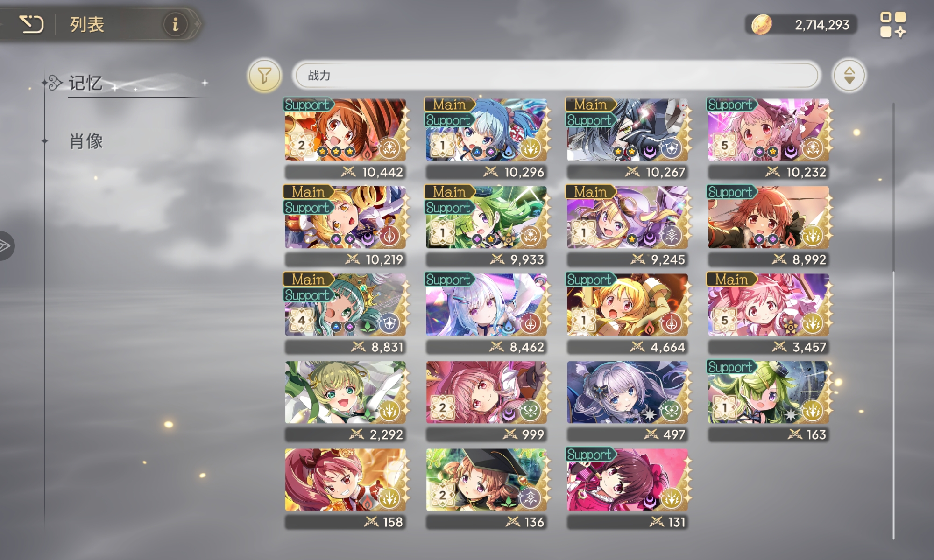Open the info icon beside 列表
Image resolution: width=934 pixels, height=560 pixels.
[175, 24]
